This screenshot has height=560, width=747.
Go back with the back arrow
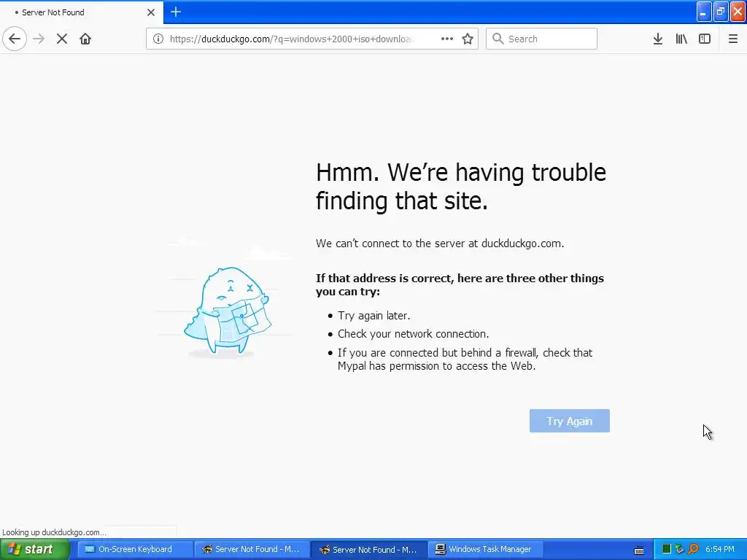click(15, 39)
